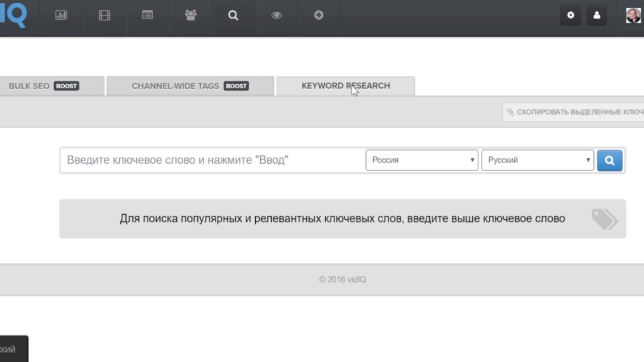The image size is (644, 362).
Task: Click the keyword search button
Action: click(x=609, y=160)
